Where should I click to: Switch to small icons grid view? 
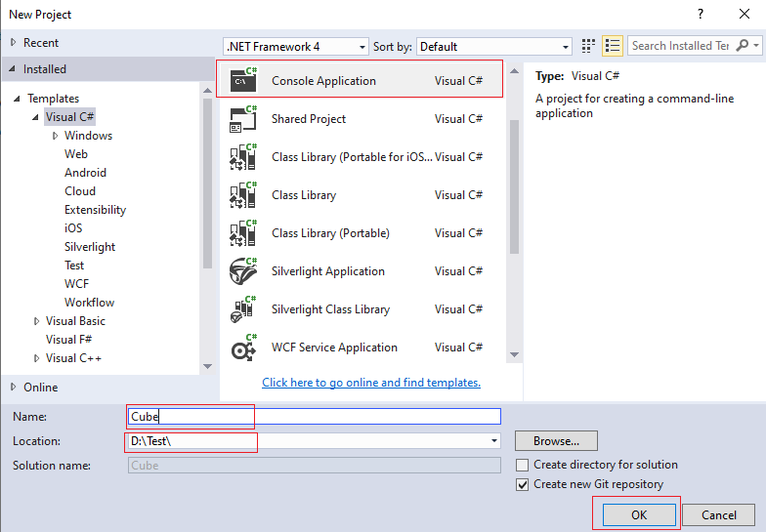coord(588,46)
